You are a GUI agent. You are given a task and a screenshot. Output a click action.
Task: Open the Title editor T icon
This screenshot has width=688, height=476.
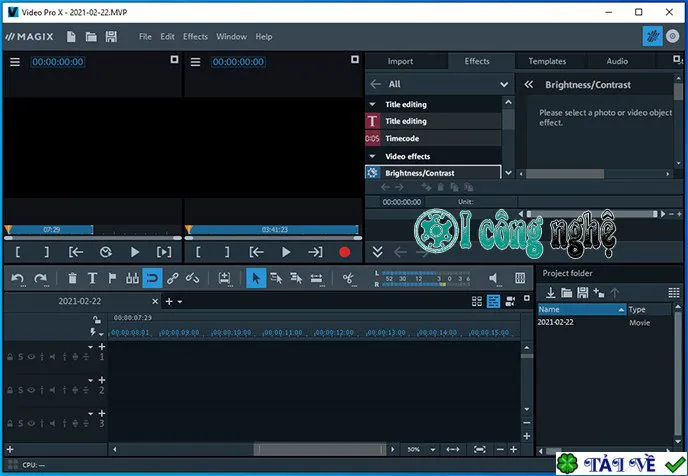click(x=93, y=278)
